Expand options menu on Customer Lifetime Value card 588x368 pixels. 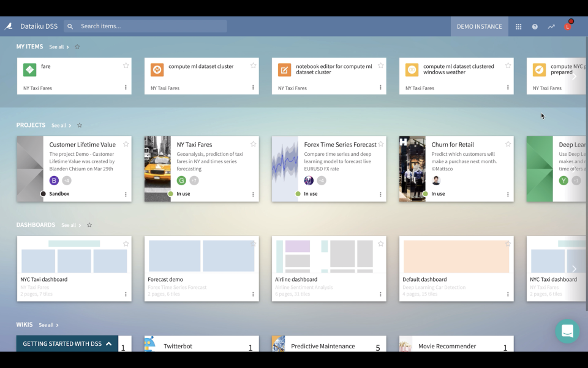tap(126, 194)
